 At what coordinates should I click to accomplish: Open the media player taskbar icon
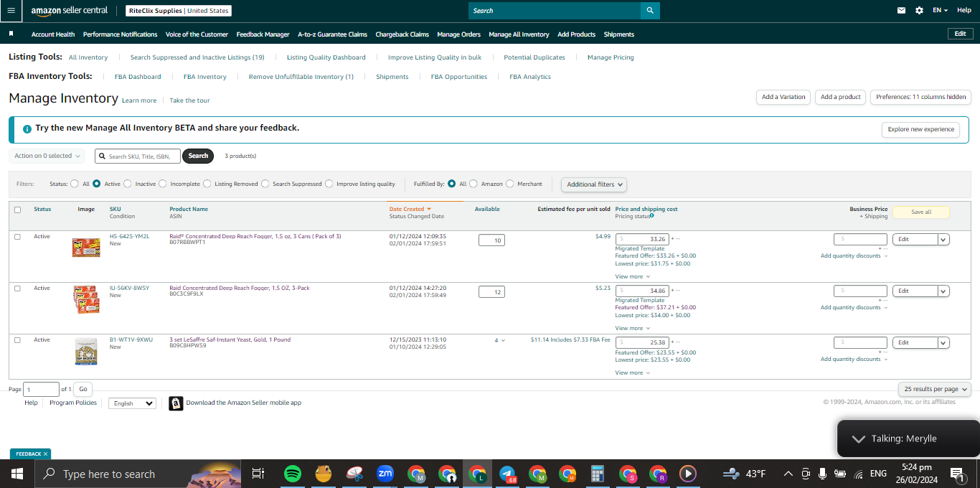coord(687,474)
